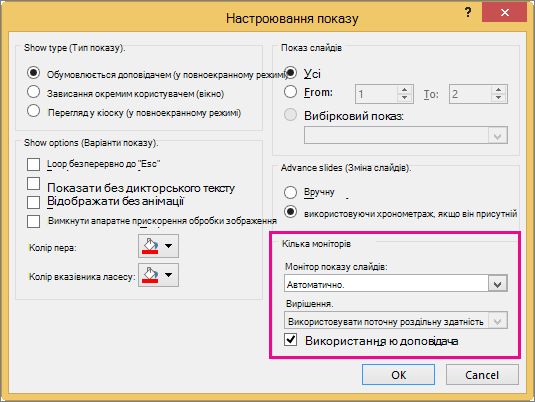
Task: Increase the To slide number
Action: pos(498,90)
